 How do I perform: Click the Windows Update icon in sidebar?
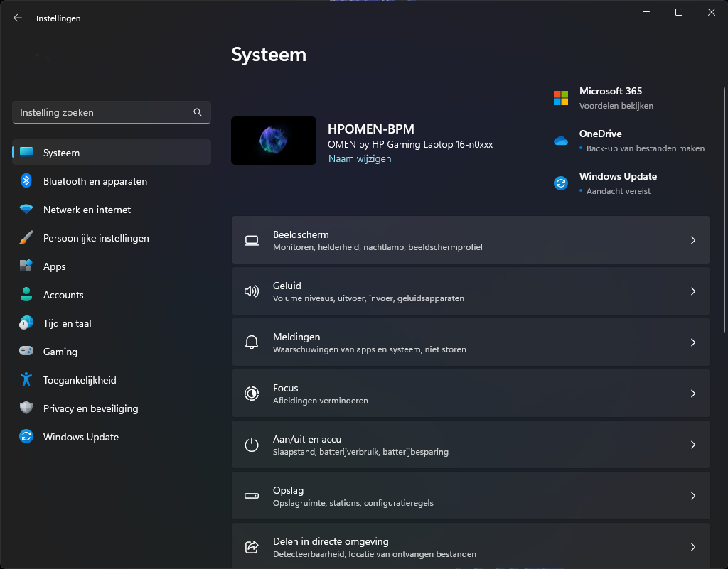[x=26, y=437]
